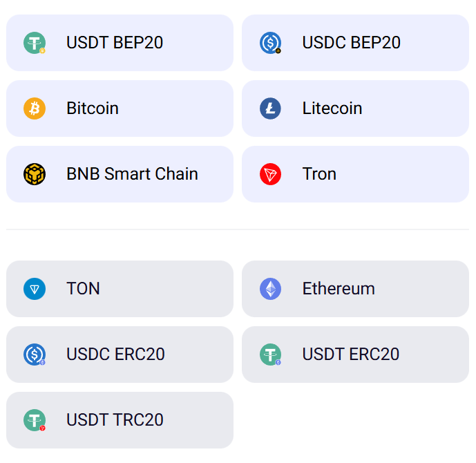Select the Bitcoin text label
Image resolution: width=476 pixels, height=463 pixels.
click(x=93, y=108)
